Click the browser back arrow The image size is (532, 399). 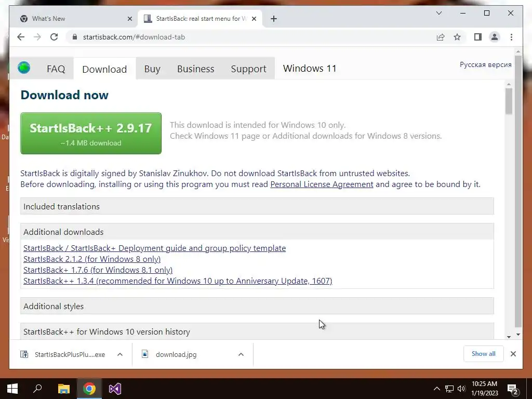click(x=21, y=37)
